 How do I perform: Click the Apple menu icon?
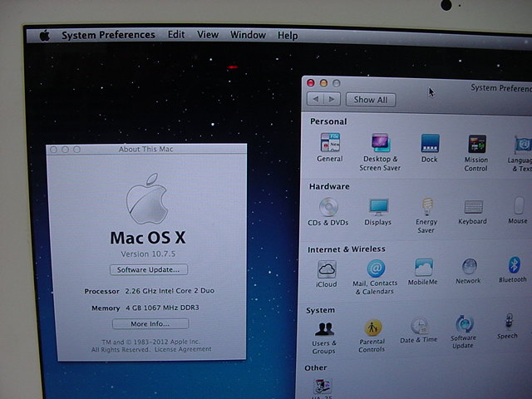click(x=44, y=35)
